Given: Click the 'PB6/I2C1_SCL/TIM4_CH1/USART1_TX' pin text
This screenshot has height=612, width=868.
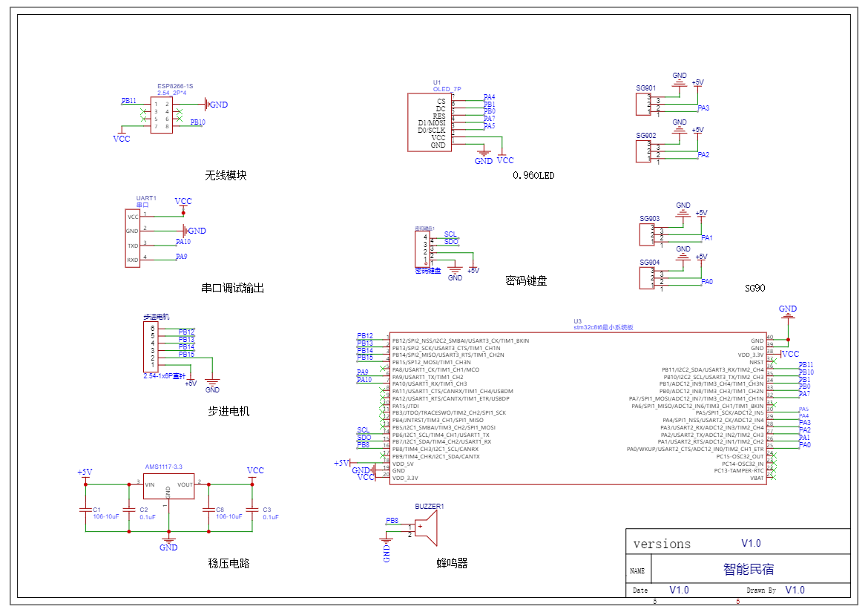Looking at the screenshot, I should pos(441,435).
